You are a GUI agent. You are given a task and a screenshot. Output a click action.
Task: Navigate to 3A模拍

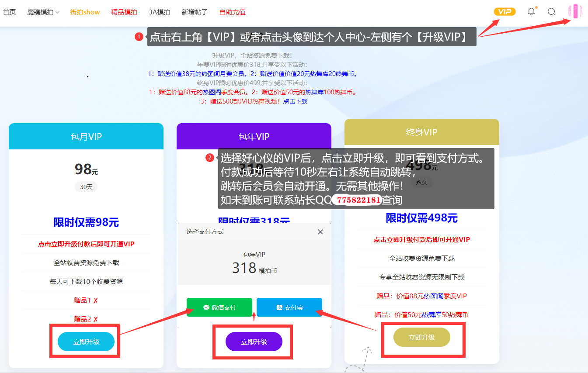point(159,12)
